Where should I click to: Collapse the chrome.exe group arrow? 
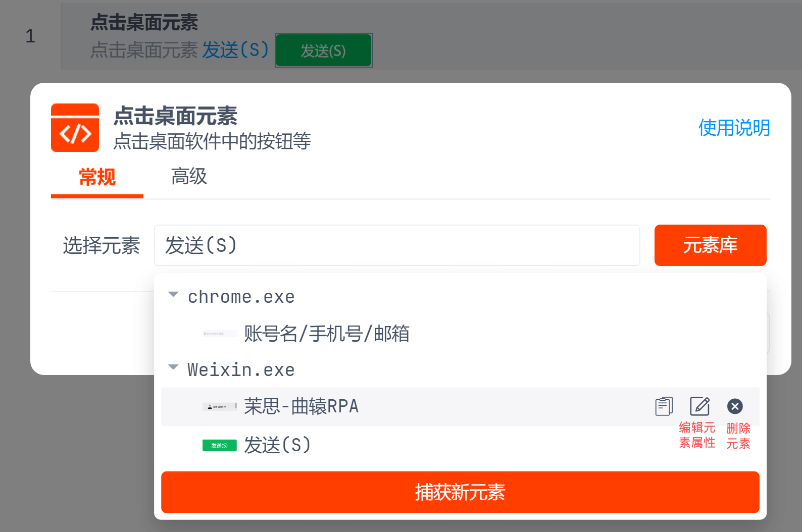[173, 294]
